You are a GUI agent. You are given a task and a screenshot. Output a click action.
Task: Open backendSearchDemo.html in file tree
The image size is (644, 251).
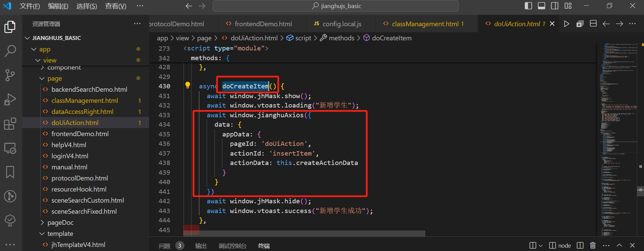pyautogui.click(x=89, y=89)
